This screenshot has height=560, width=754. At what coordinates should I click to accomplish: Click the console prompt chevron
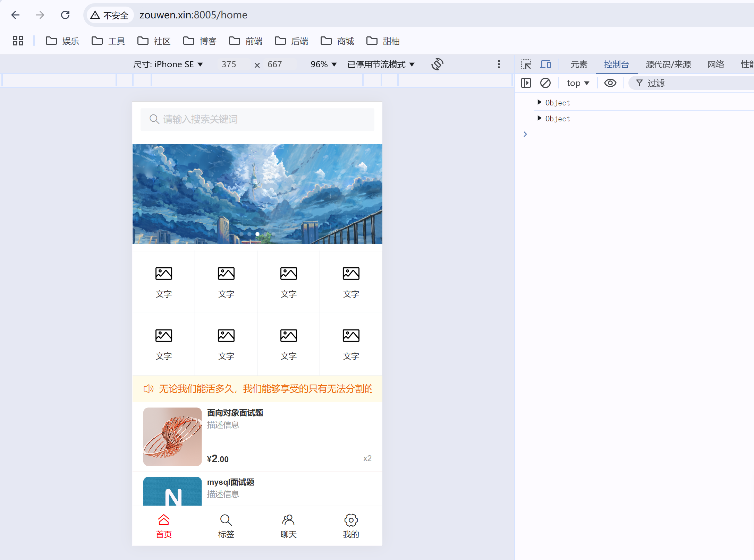(525, 134)
